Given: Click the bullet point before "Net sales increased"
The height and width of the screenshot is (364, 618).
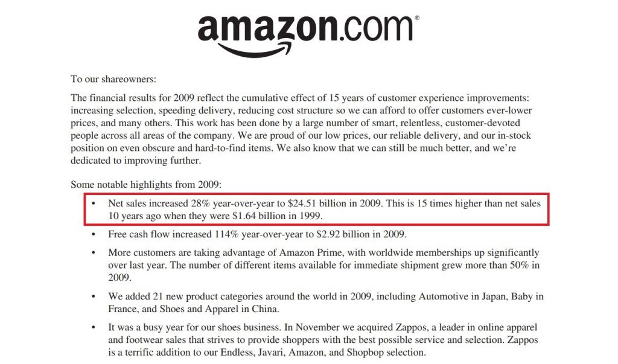Looking at the screenshot, I should coord(93,204).
